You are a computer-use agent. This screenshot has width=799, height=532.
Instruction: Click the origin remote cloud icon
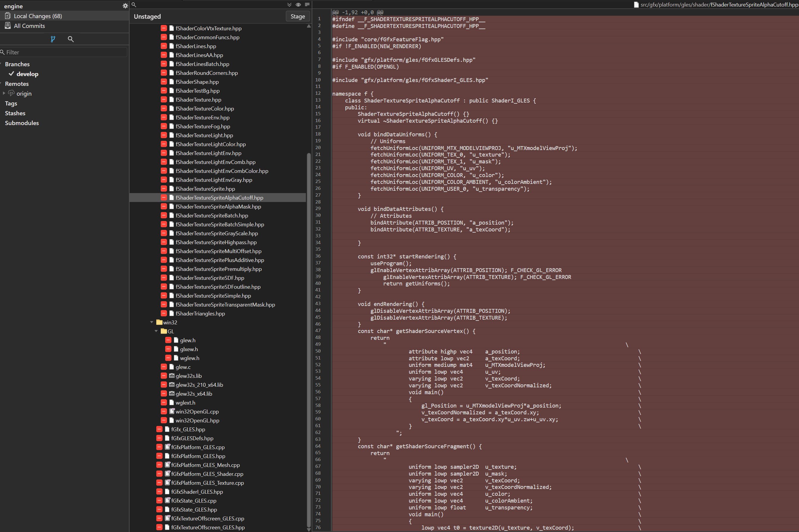[x=12, y=93]
